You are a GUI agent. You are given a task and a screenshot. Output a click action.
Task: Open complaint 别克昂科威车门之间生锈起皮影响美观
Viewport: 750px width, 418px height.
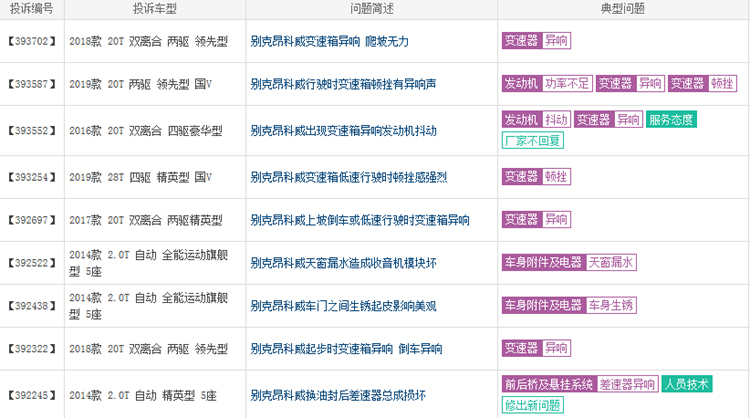pyautogui.click(x=343, y=306)
